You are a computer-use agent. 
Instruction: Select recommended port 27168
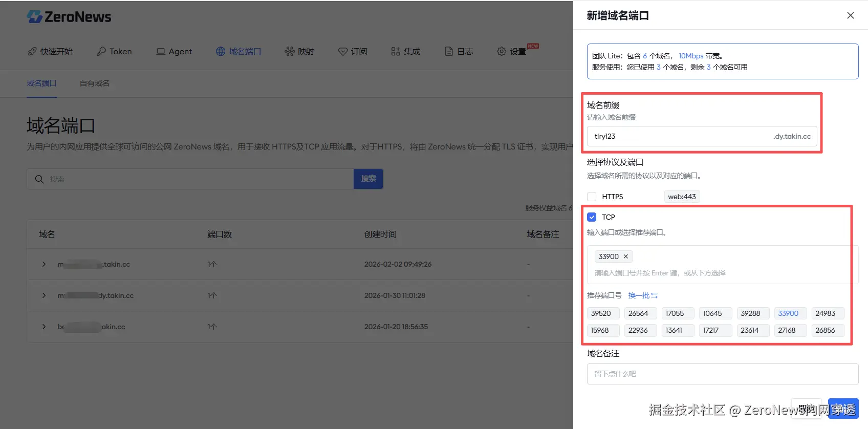point(790,330)
